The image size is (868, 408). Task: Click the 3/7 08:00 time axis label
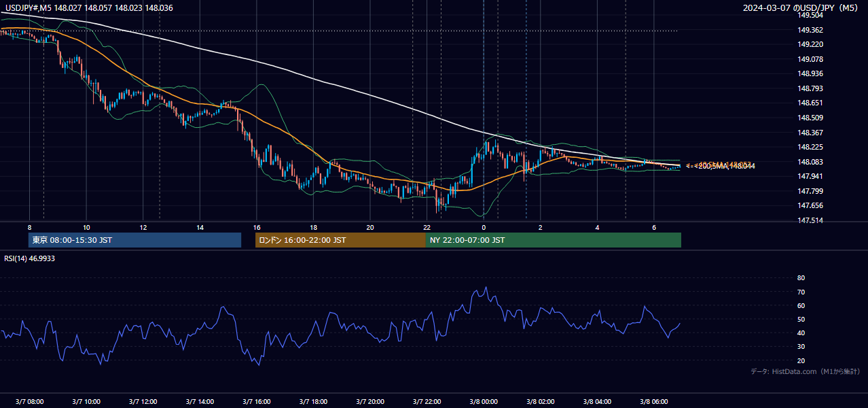[29, 401]
